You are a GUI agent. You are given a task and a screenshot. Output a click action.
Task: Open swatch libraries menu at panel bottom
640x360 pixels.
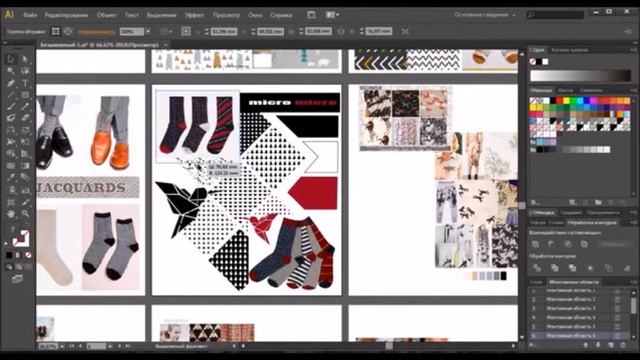tap(534, 202)
